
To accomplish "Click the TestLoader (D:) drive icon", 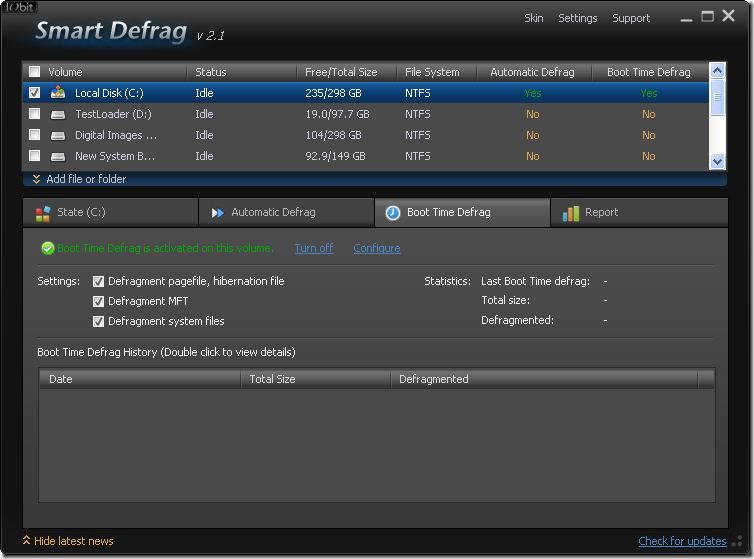I will click(x=58, y=114).
